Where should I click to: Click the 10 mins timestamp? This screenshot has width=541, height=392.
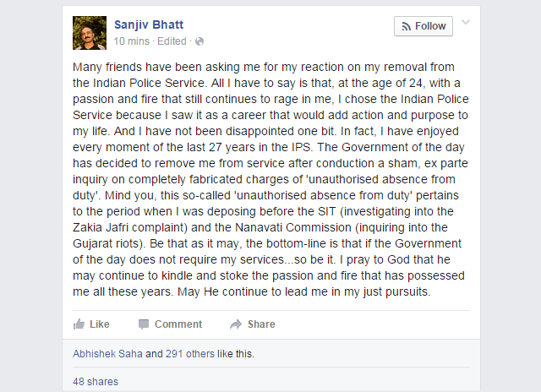[x=132, y=41]
